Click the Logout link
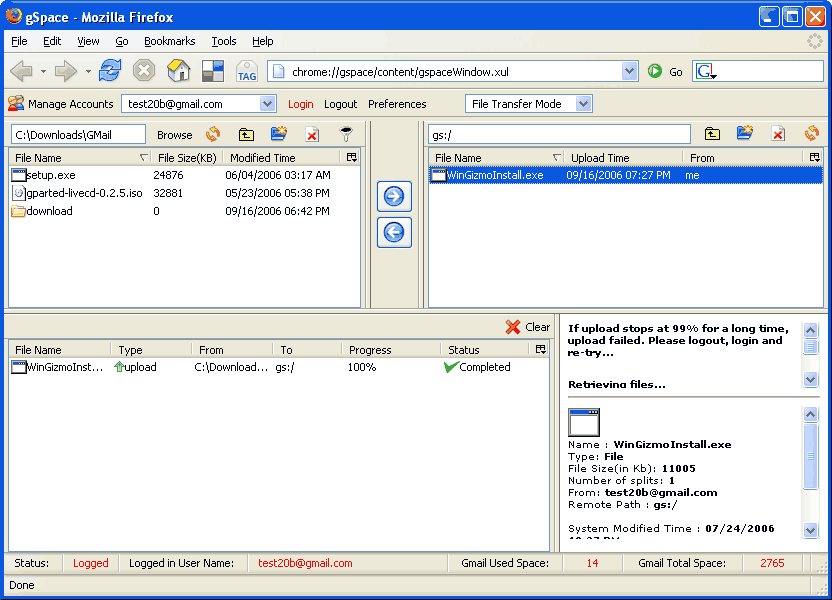This screenshot has width=832, height=600. pyautogui.click(x=341, y=104)
